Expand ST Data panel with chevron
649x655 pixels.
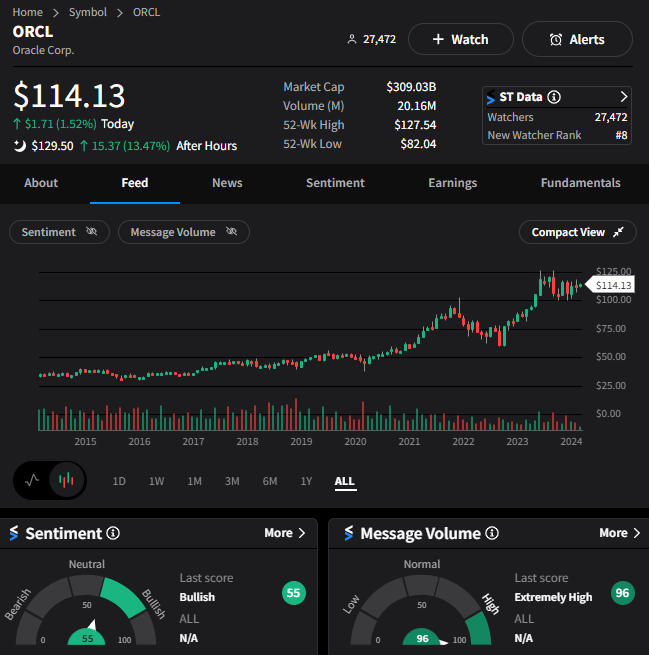(623, 96)
